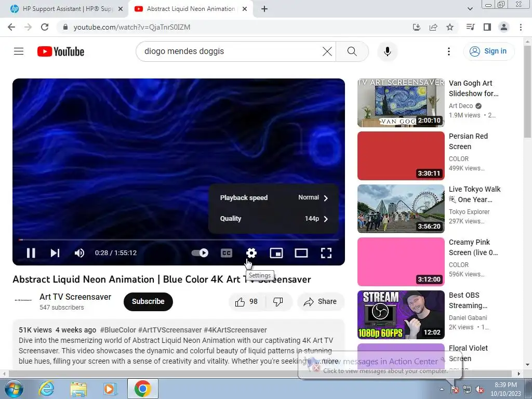This screenshot has height=399, width=532.
Task: Open the tab search dropdown arrow
Action: [x=470, y=9]
